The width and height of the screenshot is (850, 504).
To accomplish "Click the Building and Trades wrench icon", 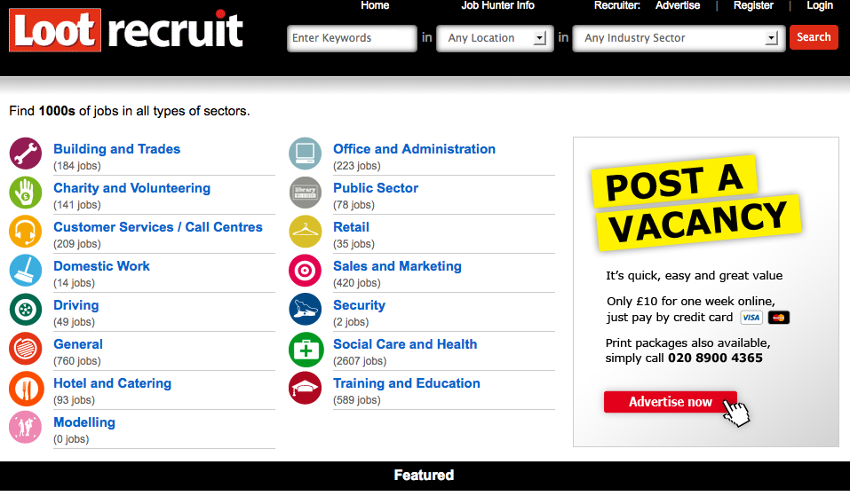I will 26,154.
